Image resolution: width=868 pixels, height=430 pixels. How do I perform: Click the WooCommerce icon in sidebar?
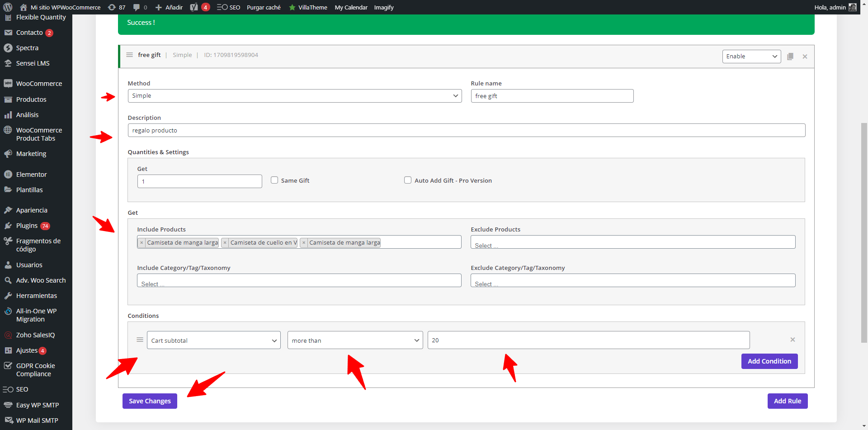coord(8,84)
